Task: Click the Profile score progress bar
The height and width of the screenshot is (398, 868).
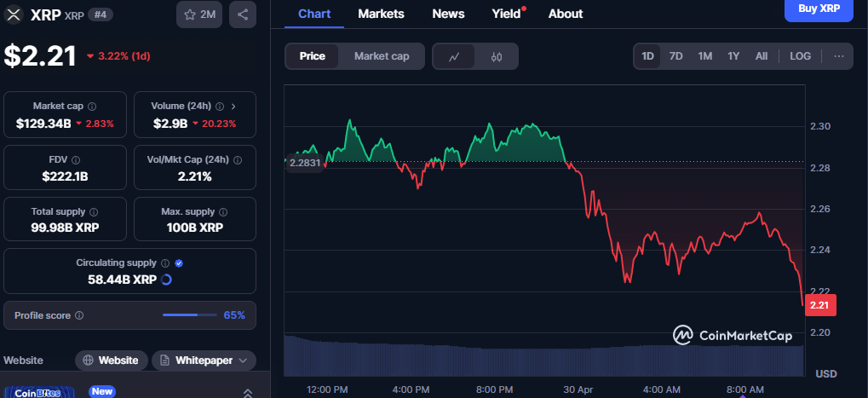Action: point(189,315)
